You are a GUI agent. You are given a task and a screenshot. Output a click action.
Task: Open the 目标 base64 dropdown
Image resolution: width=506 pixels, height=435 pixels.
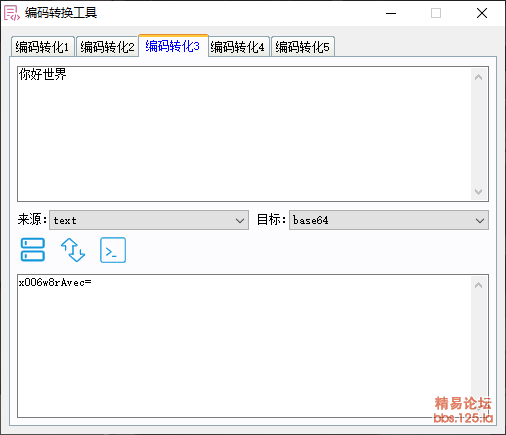[389, 220]
